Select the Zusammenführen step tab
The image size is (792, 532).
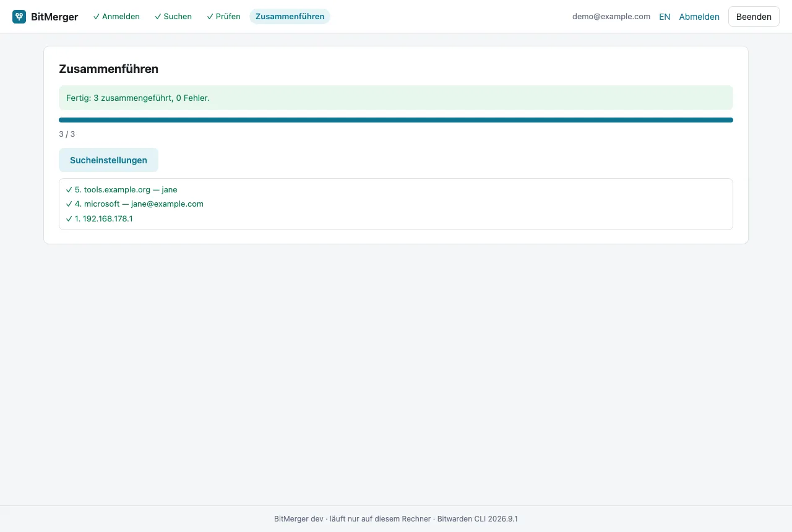pyautogui.click(x=290, y=17)
